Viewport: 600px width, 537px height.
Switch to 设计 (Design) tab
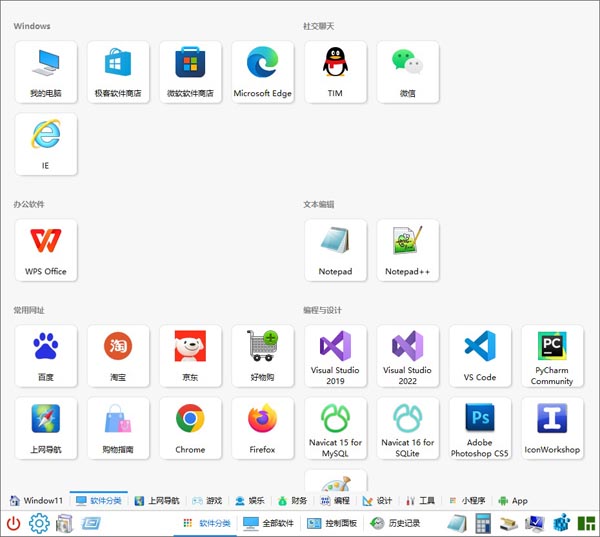[377, 501]
